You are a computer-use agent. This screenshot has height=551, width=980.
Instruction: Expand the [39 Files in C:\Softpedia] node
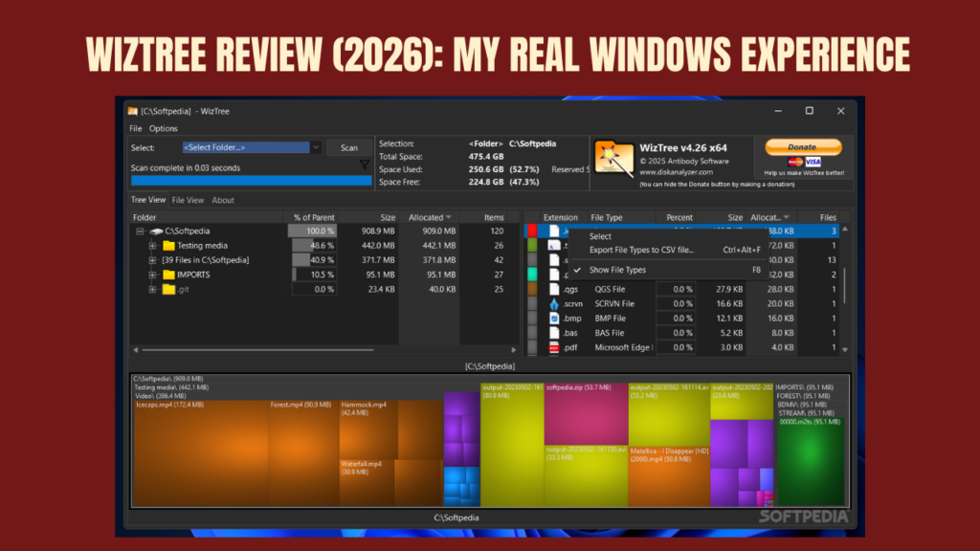(x=152, y=260)
